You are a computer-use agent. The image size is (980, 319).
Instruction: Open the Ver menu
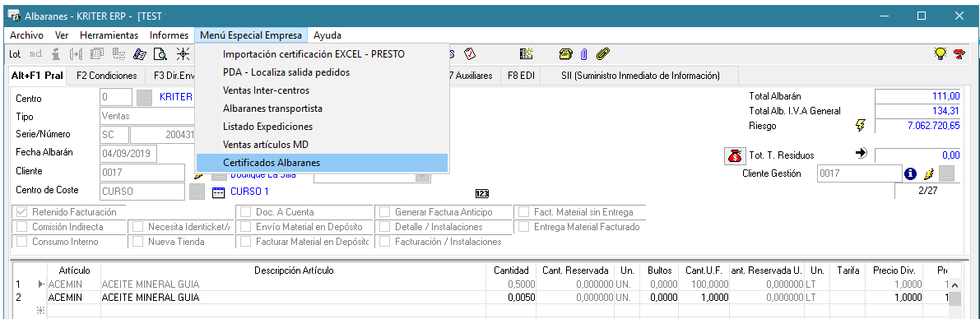pyautogui.click(x=61, y=35)
